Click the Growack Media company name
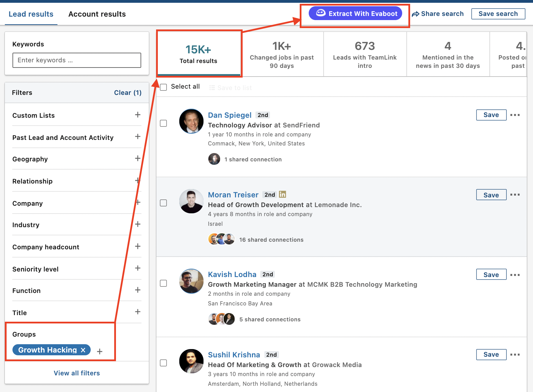Screen dimensions: 533x392 [x=337, y=365]
